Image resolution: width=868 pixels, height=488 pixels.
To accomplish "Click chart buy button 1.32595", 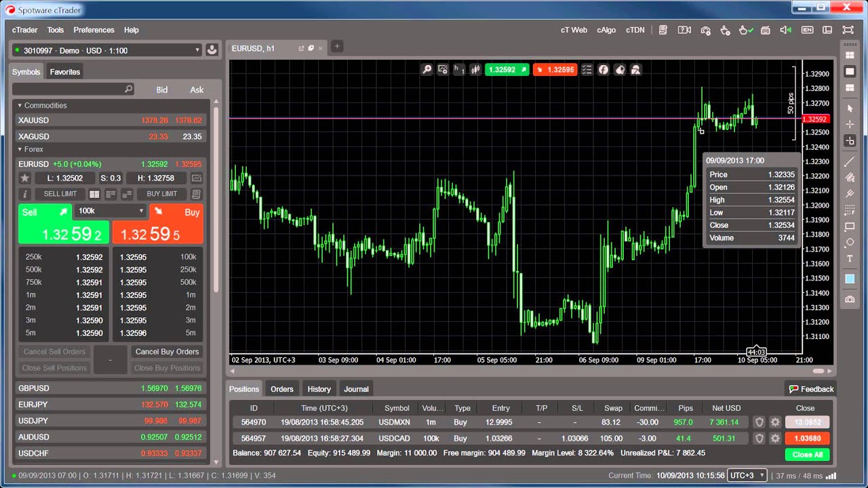I will (x=555, y=69).
